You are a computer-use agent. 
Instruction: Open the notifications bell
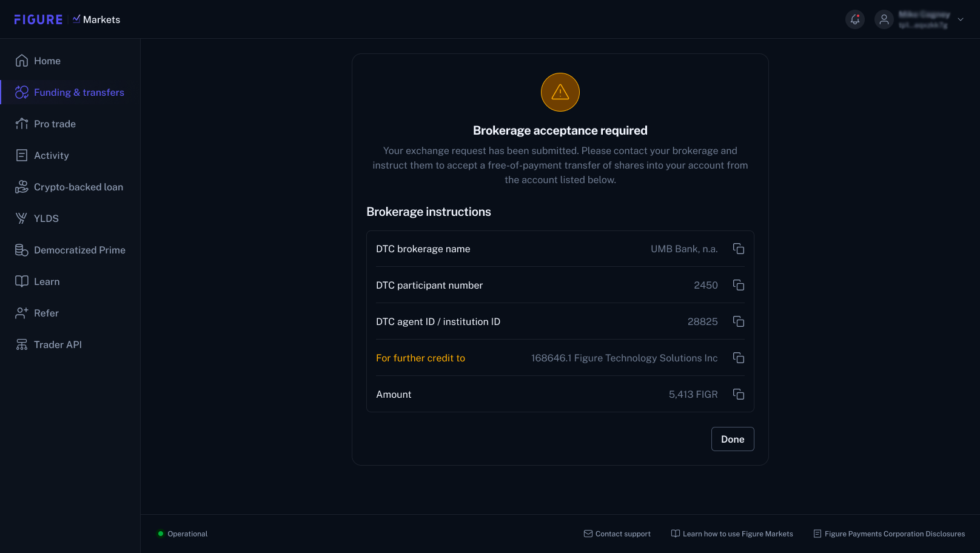click(855, 19)
